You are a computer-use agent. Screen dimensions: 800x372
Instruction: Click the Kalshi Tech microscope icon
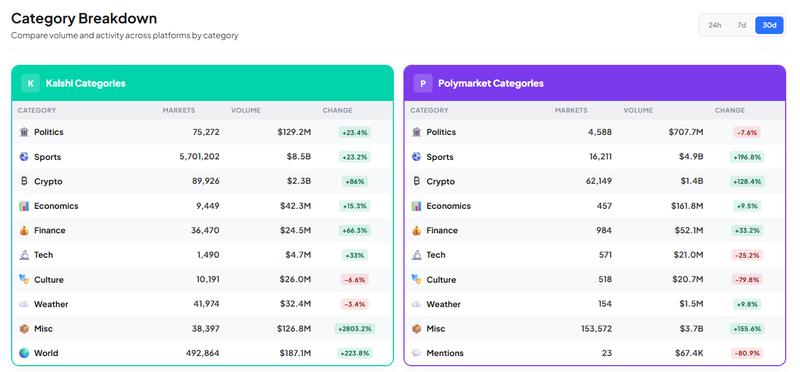(24, 255)
